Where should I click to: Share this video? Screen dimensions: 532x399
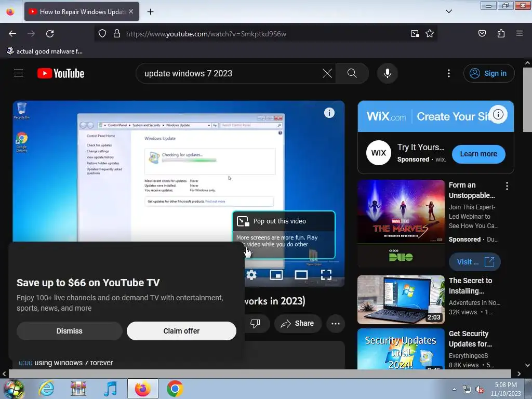point(298,323)
